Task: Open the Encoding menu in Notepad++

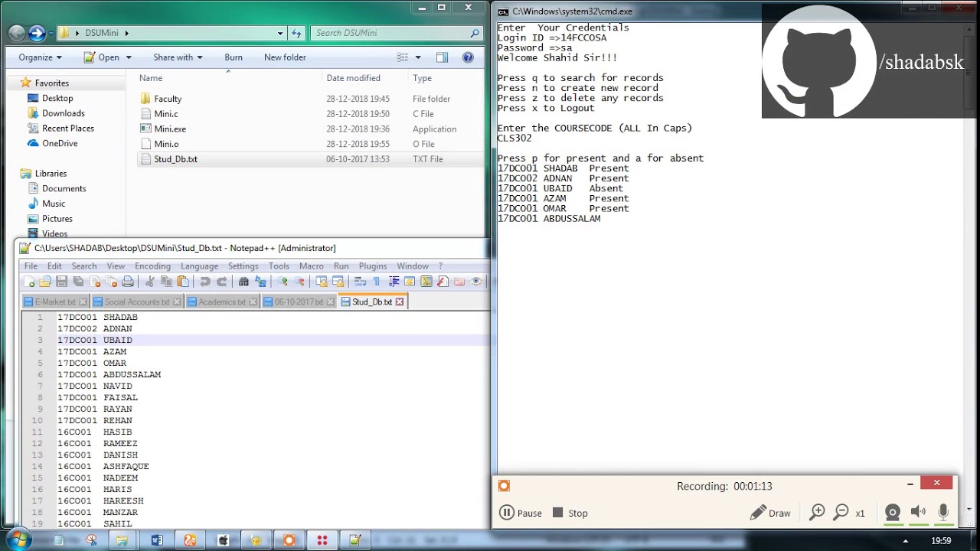Action: [152, 266]
